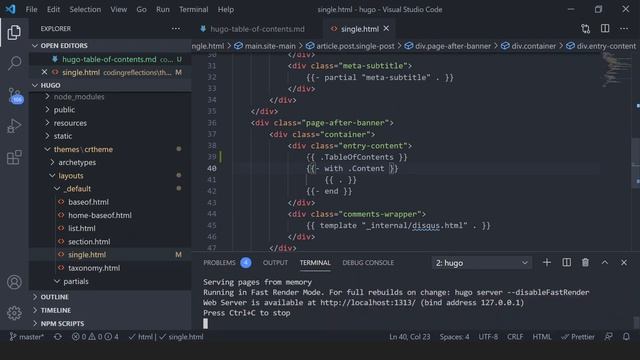Image resolution: width=640 pixels, height=360 pixels.
Task: Synchronize changes in status bar
Action: coord(58,337)
